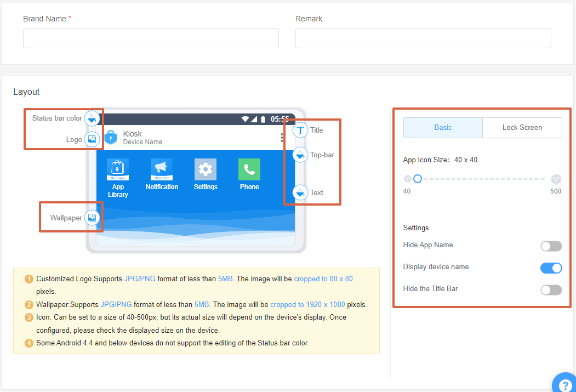Click the Notification megaphone icon in preview
This screenshot has height=392, width=576.
click(162, 169)
